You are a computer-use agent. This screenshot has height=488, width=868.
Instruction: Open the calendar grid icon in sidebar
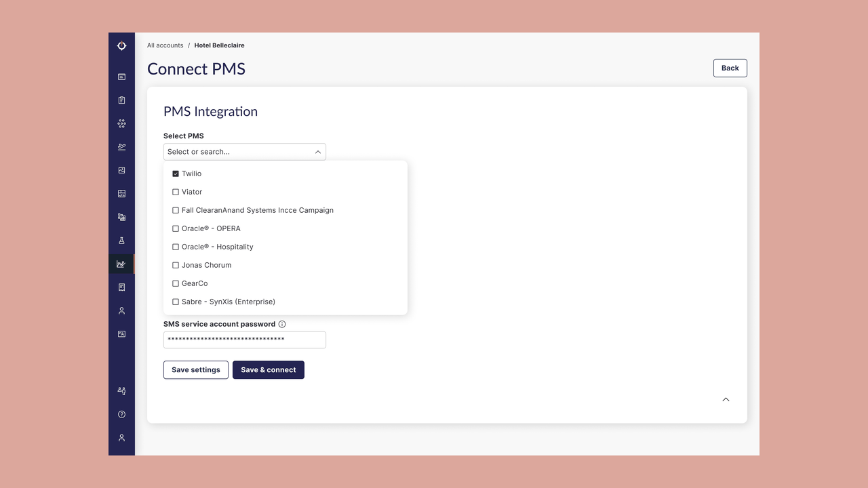pos(121,194)
